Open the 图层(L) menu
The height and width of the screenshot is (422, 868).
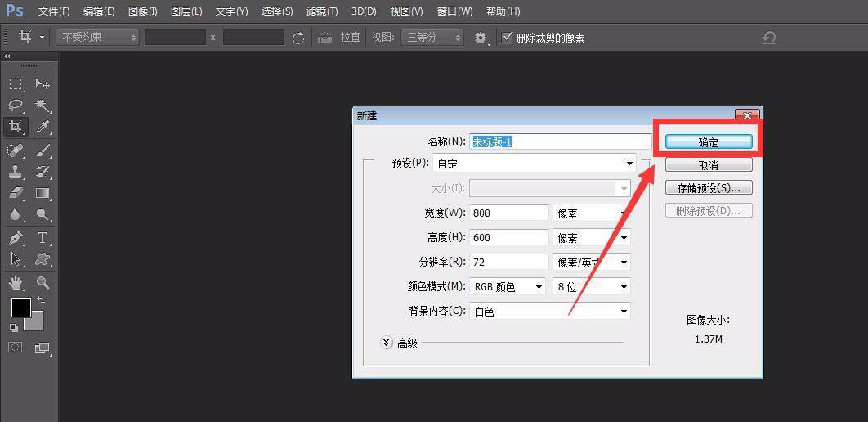[x=186, y=11]
